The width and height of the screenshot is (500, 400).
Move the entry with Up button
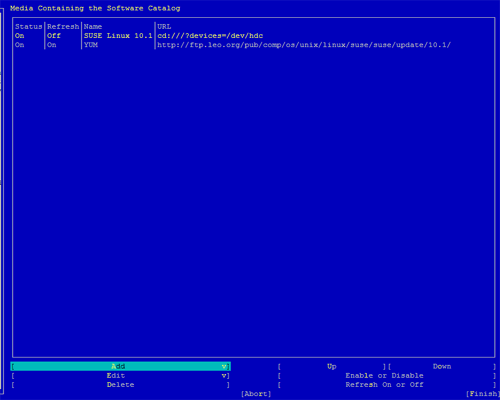(332, 366)
